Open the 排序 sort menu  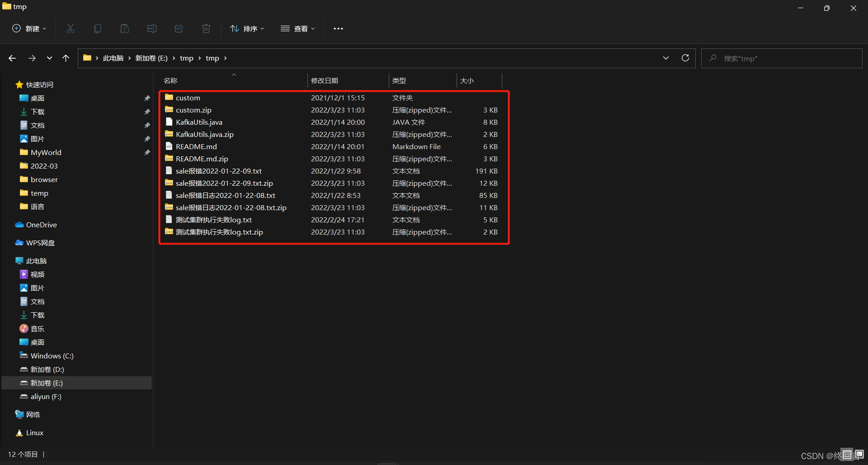pos(247,28)
